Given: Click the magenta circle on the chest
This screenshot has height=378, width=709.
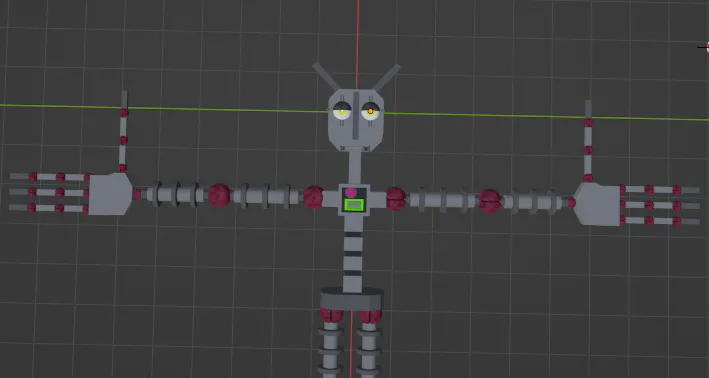Looking at the screenshot, I should click(351, 193).
